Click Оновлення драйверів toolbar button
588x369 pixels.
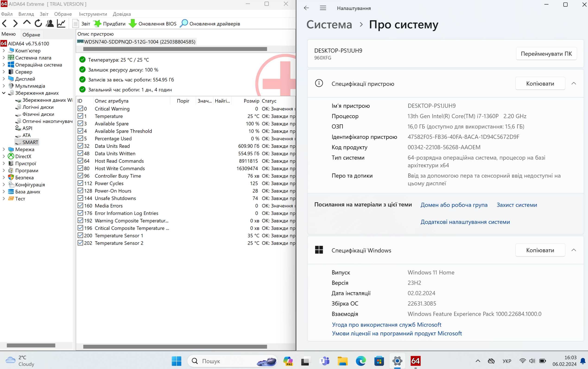pos(210,24)
